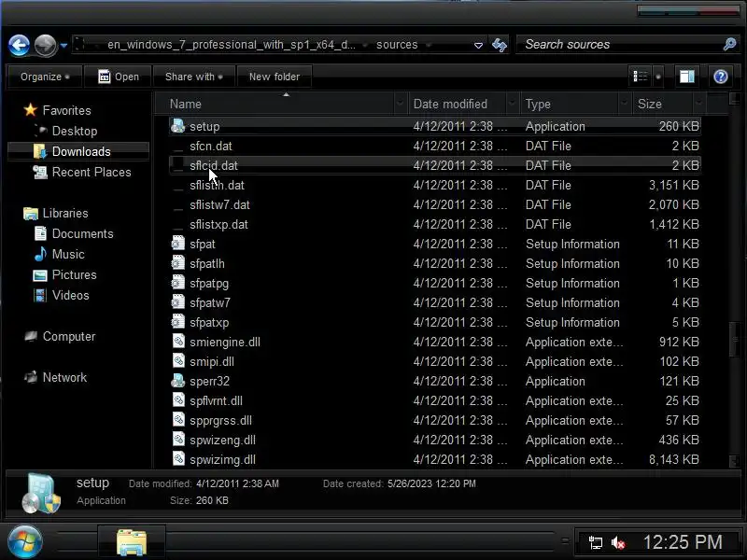
Task: Open the Date modified filter dropdown
Action: click(513, 104)
